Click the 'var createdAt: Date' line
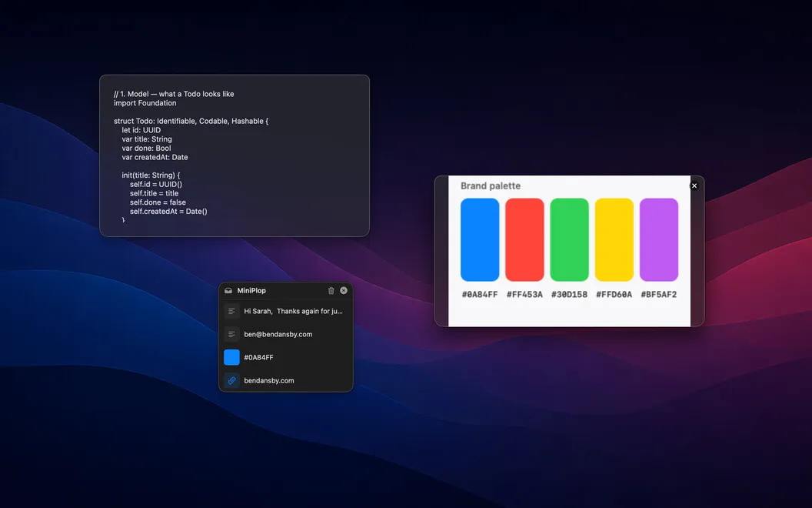The image size is (812, 508). (155, 157)
